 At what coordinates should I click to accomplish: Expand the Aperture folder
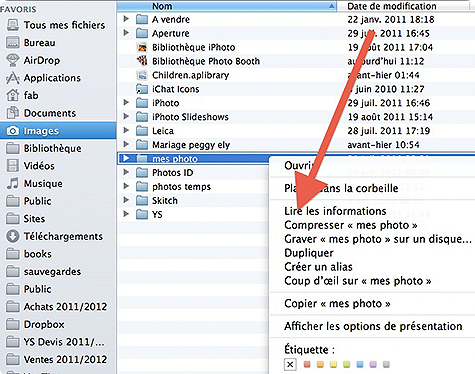point(126,33)
